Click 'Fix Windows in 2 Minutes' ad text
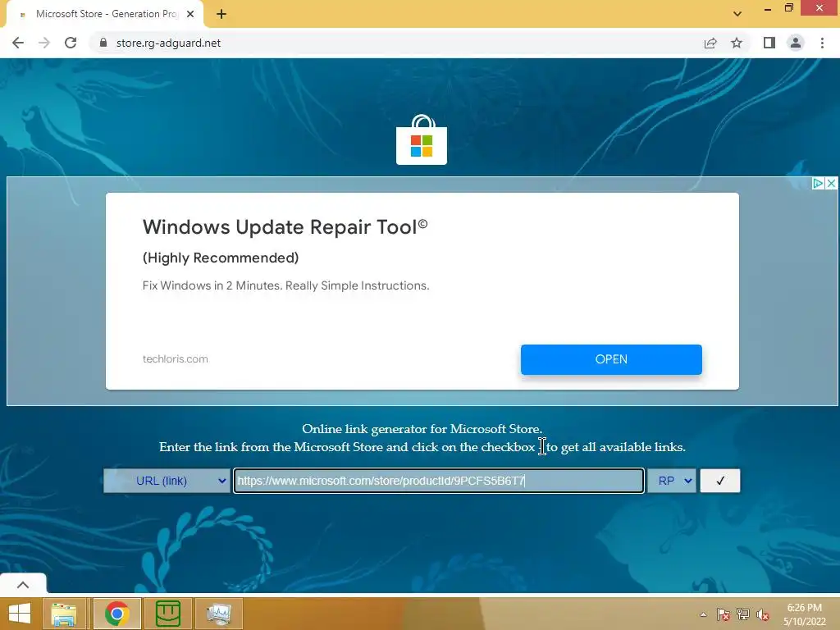The image size is (840, 630). pyautogui.click(x=285, y=285)
